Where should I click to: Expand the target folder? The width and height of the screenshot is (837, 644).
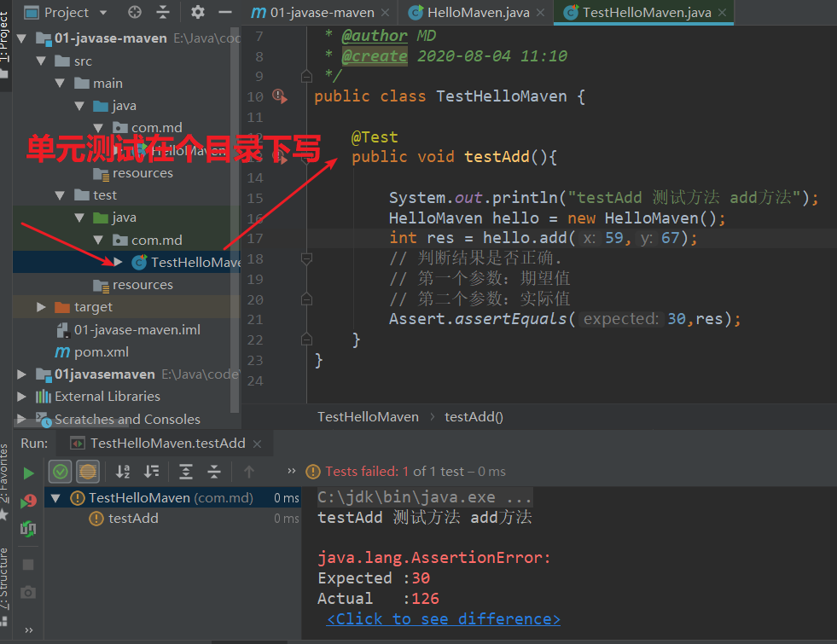(x=42, y=307)
